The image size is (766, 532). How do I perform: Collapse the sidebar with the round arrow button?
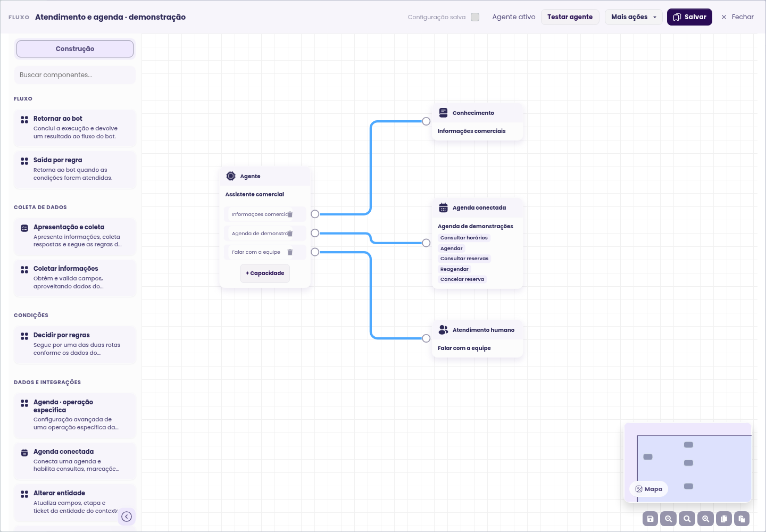[x=127, y=517]
